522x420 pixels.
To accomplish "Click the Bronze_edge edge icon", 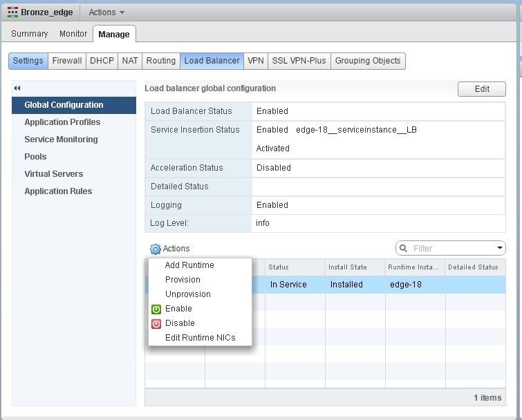I will pyautogui.click(x=12, y=12).
